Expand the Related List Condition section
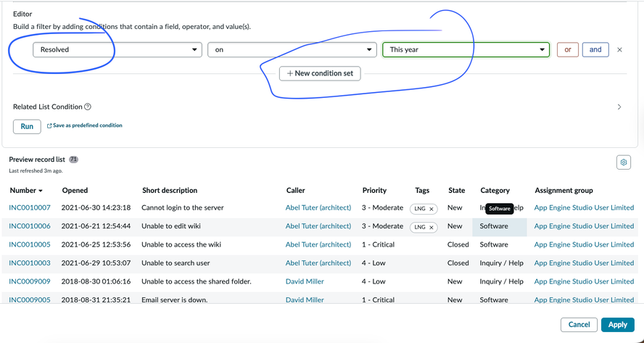 (619, 107)
